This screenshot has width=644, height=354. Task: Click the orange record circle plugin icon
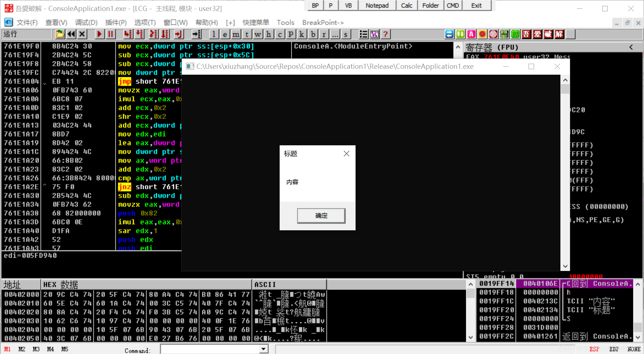(x=482, y=34)
